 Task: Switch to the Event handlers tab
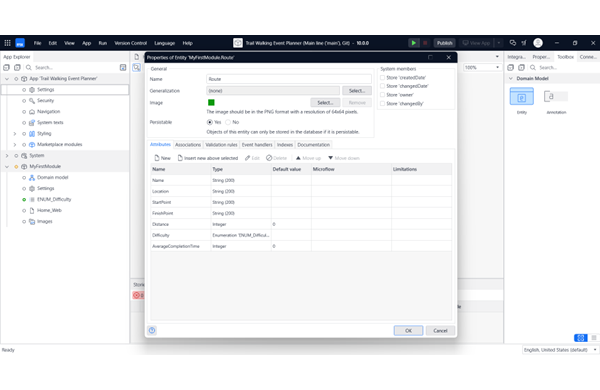coord(257,145)
